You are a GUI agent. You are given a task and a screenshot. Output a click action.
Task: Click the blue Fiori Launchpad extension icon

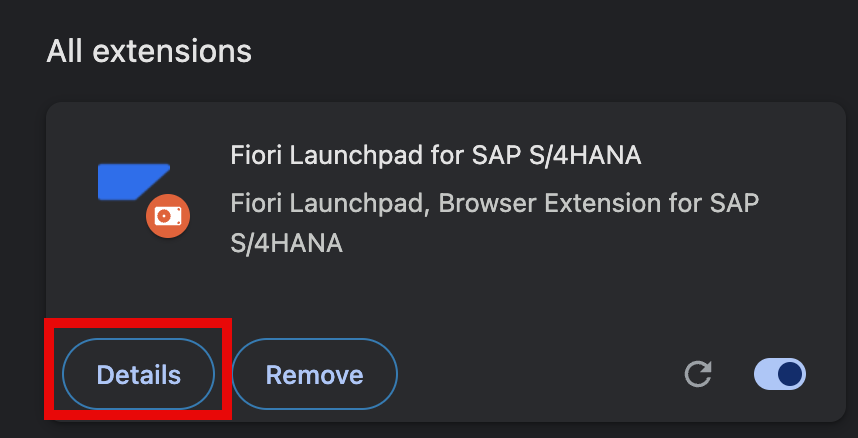pyautogui.click(x=134, y=182)
